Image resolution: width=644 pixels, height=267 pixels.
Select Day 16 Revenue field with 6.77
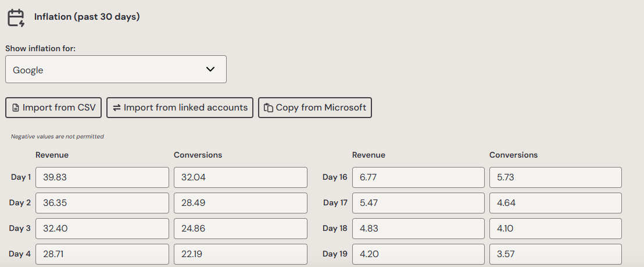pos(418,177)
